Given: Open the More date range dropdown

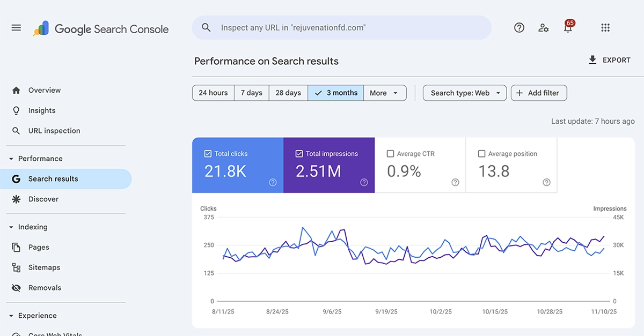Looking at the screenshot, I should (384, 93).
